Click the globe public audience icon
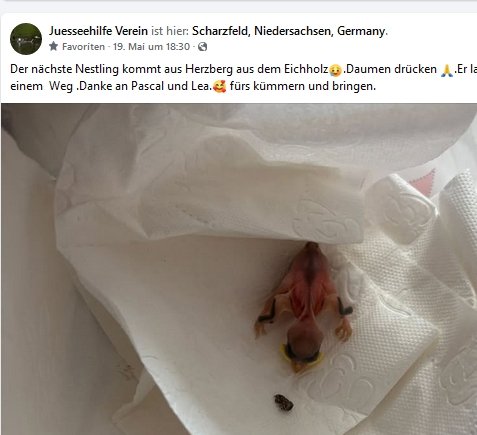The height and width of the screenshot is (435, 477). (203, 47)
